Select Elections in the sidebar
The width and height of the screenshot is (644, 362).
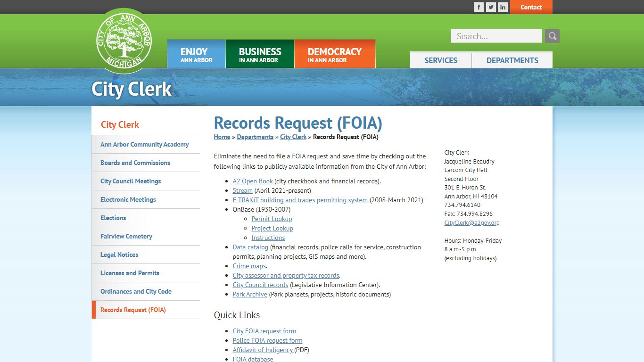[146, 218]
